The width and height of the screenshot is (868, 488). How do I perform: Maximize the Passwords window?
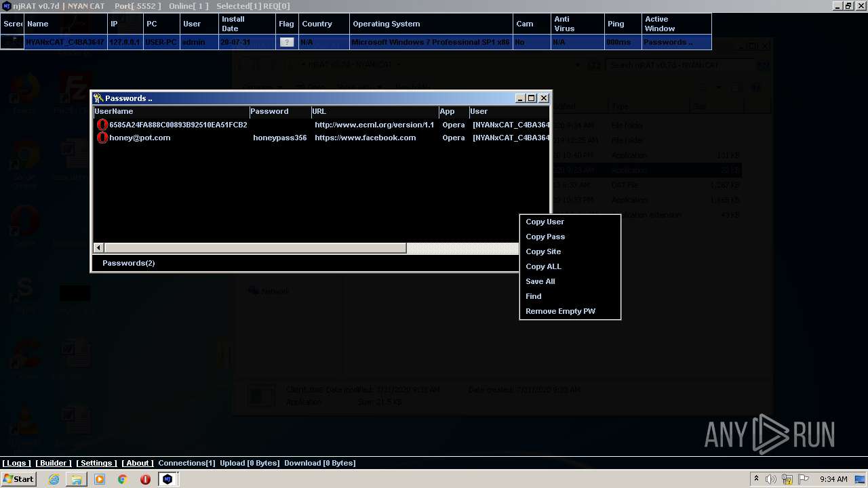(532, 98)
